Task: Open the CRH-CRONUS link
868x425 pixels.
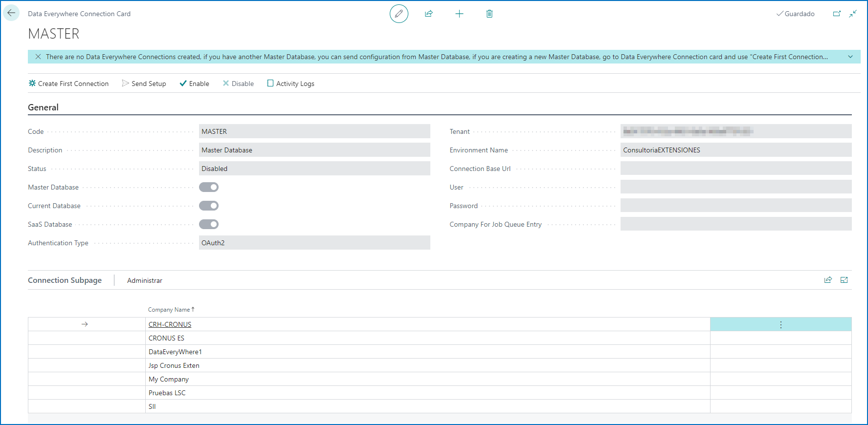Action: pyautogui.click(x=170, y=324)
